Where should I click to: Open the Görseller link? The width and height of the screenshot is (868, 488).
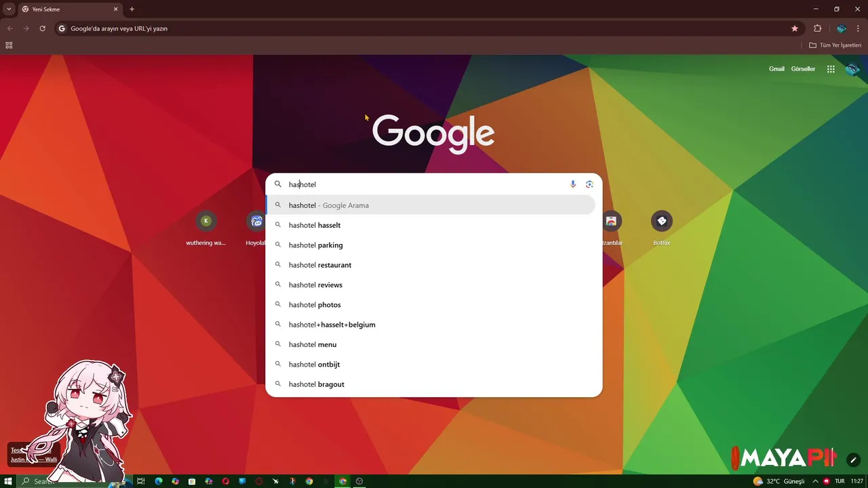pos(803,69)
